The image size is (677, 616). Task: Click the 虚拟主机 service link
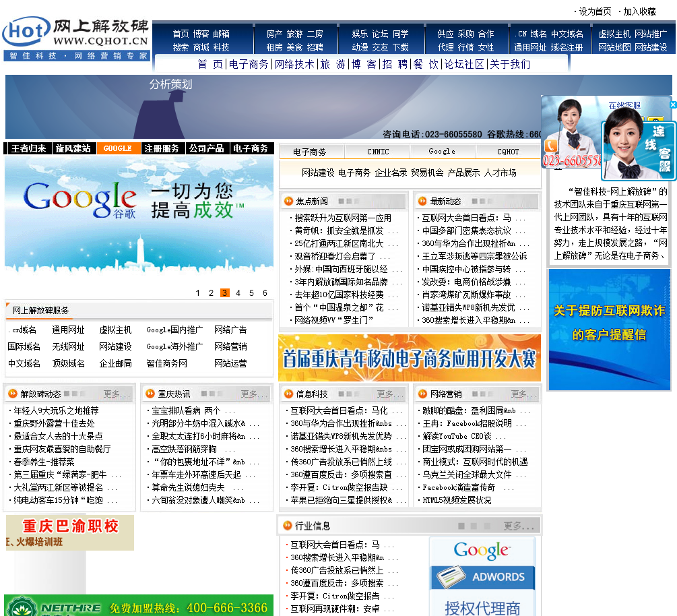pos(115,330)
